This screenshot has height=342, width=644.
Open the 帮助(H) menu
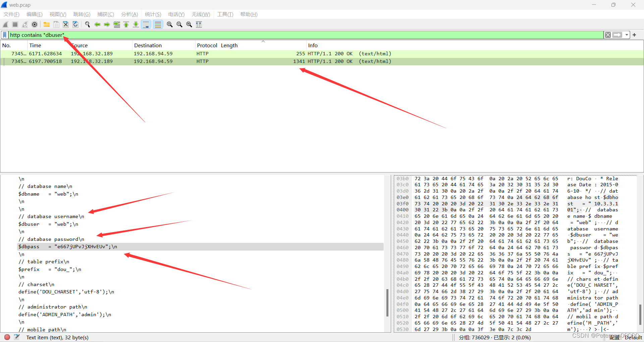[249, 14]
